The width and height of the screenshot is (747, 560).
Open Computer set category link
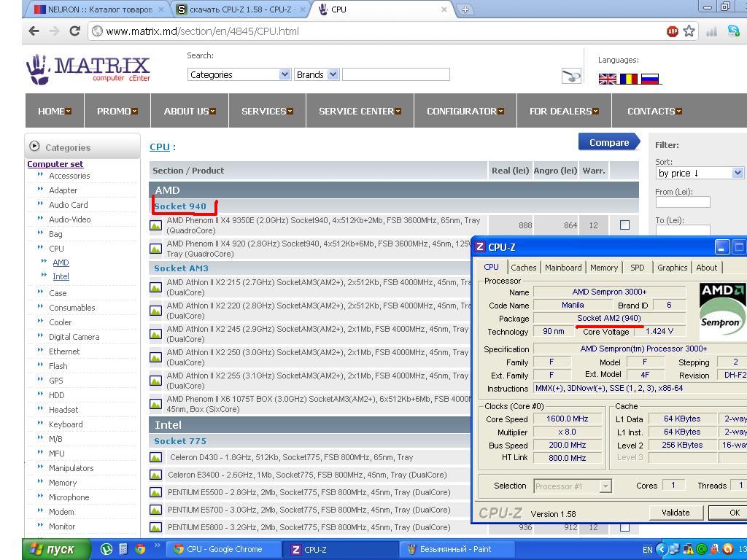coord(55,164)
